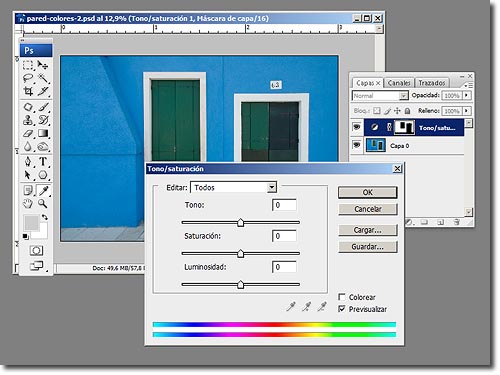Select the Eyedropper tool in the toolbox
This screenshot has height=375, width=500.
[43, 190]
